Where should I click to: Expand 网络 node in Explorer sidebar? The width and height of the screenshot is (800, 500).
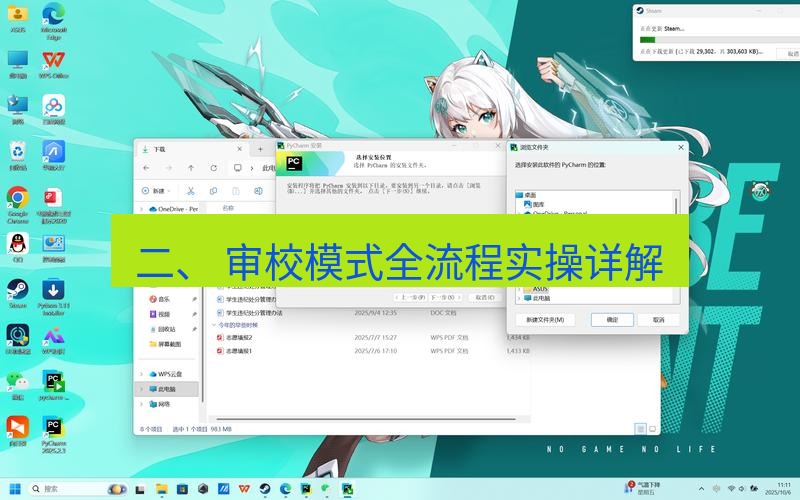[x=141, y=404]
